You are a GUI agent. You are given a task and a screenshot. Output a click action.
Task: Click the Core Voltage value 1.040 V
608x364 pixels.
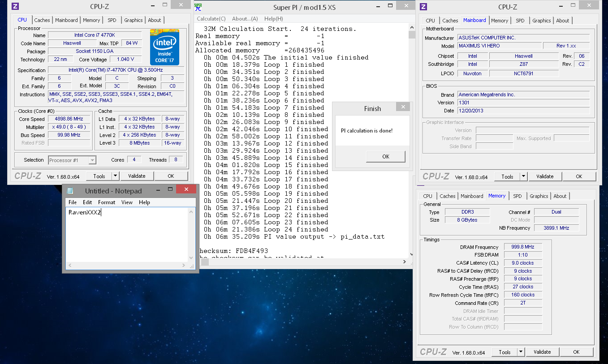click(125, 59)
